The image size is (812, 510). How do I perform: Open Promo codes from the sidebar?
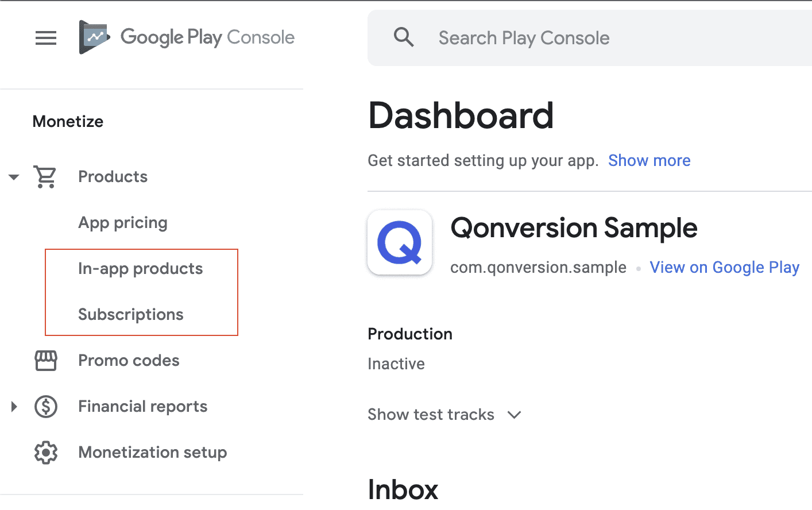click(x=129, y=361)
